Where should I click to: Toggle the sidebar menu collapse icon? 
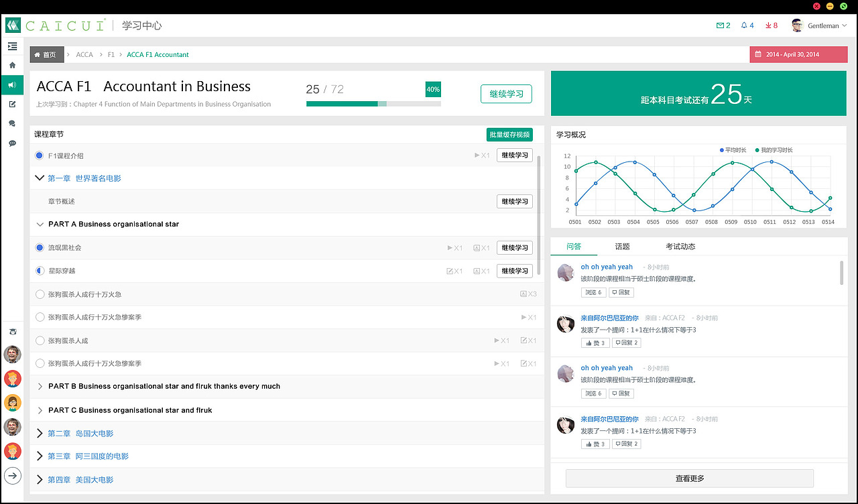point(12,46)
